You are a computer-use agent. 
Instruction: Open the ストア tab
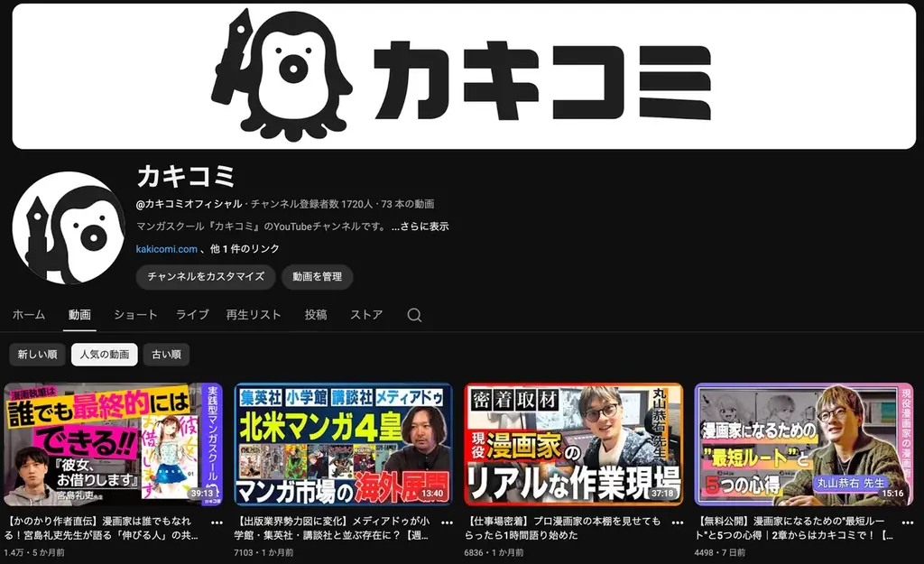pos(366,315)
